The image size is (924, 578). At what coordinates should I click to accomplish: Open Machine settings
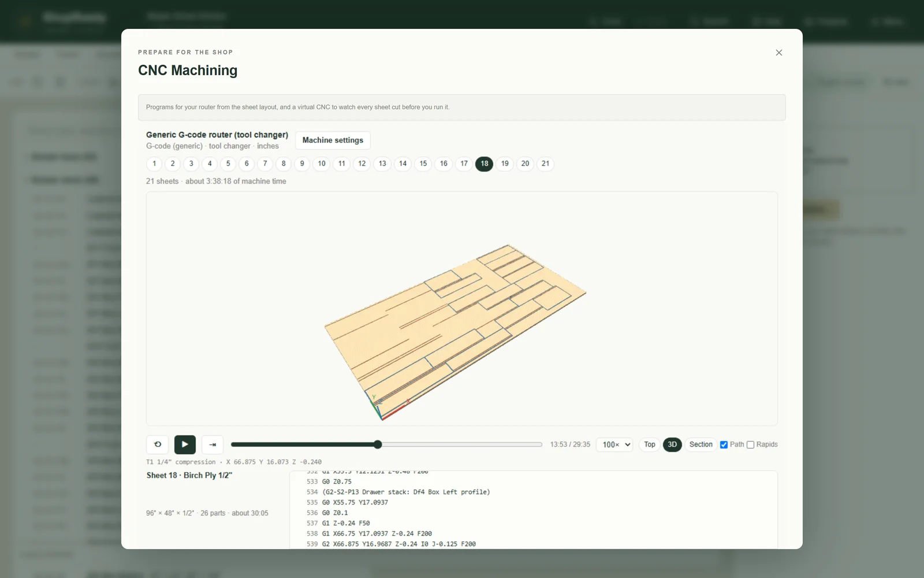click(333, 140)
